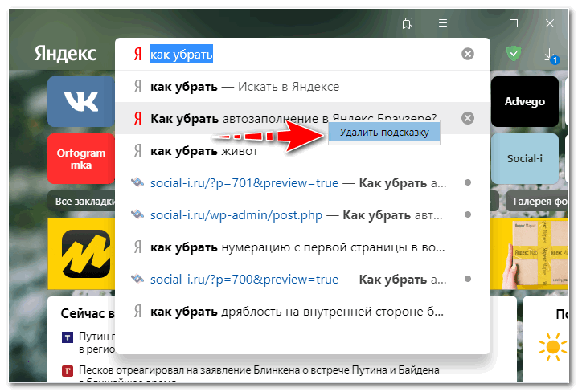Open the browser hamburger menu
Screen dimensions: 578x392
pyautogui.click(x=443, y=23)
